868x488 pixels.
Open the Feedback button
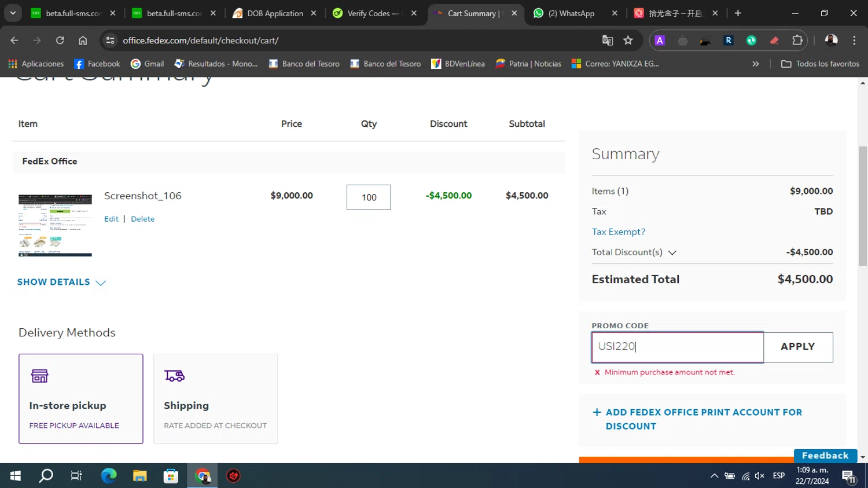(825, 456)
